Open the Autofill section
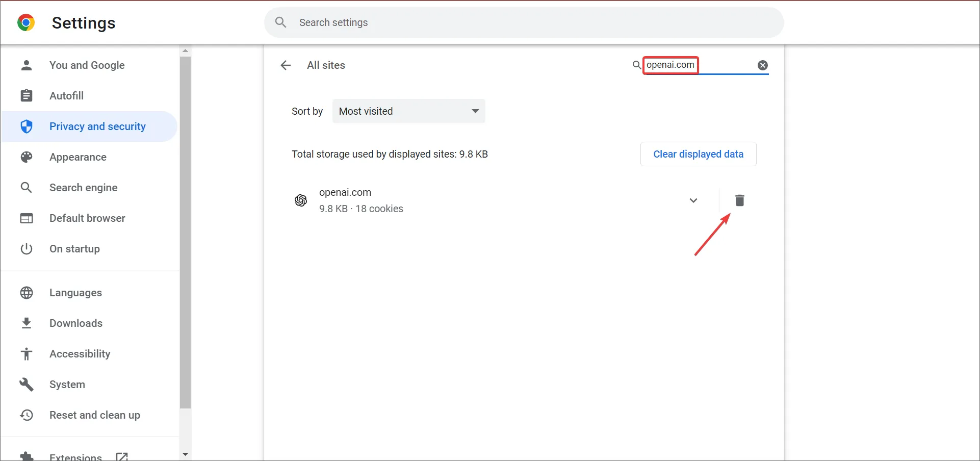Viewport: 980px width, 461px height. click(66, 96)
